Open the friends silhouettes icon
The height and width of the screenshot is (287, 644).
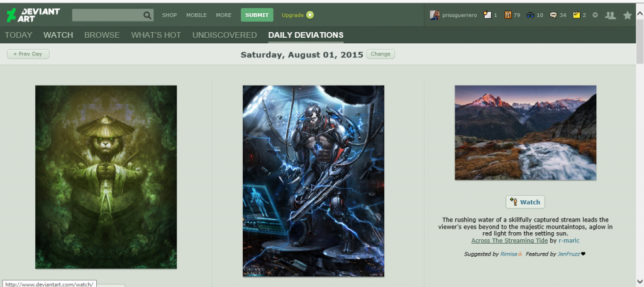[x=611, y=15]
